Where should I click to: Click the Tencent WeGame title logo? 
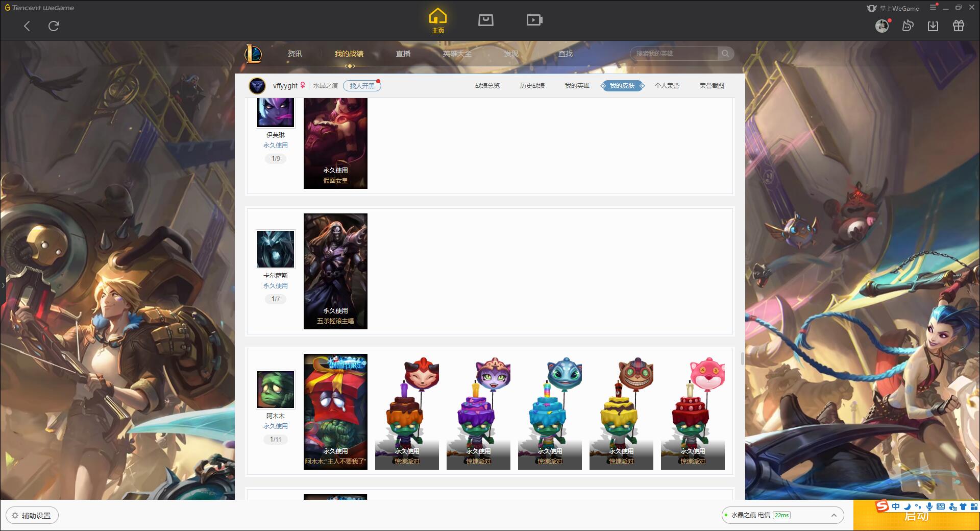coord(40,8)
